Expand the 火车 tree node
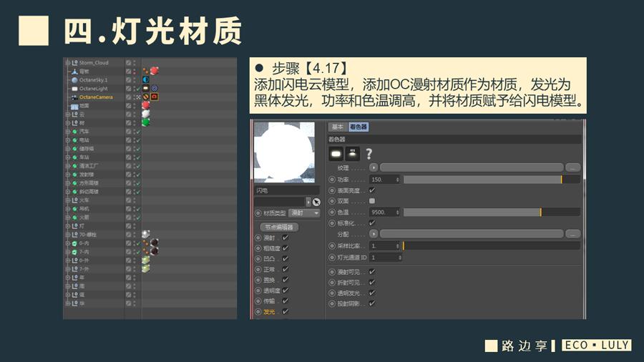This screenshot has height=362, width=644. [x=68, y=200]
